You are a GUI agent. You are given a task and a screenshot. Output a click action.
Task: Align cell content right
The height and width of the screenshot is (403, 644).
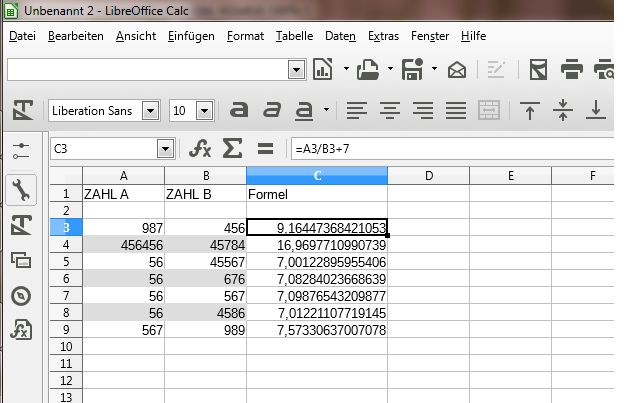(x=423, y=110)
